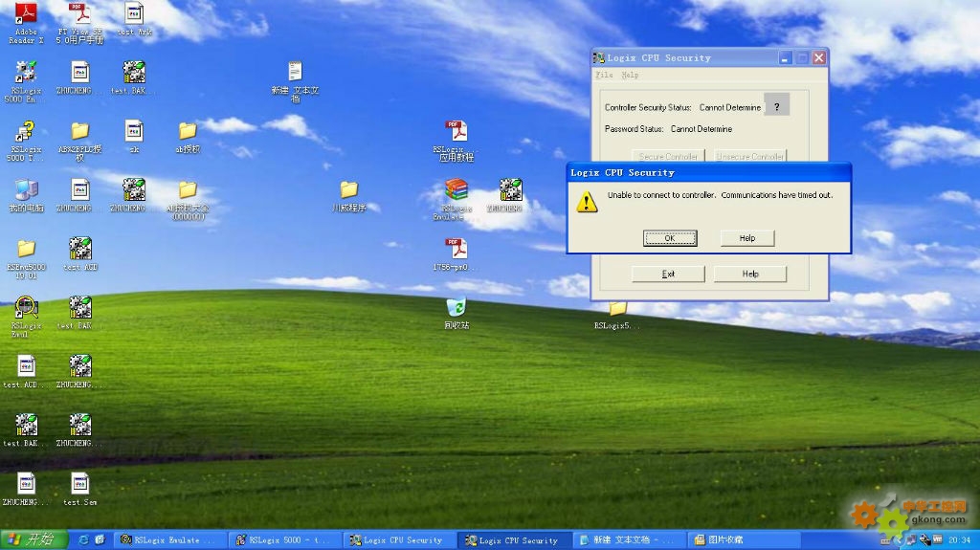Select the RSLogix 应用教程 PDF icon
The image size is (980, 550).
[x=456, y=132]
